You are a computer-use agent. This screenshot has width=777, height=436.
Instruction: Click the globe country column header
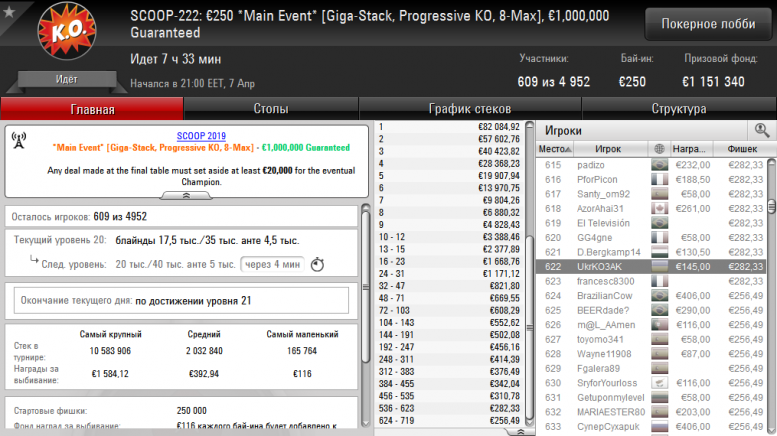[659, 149]
